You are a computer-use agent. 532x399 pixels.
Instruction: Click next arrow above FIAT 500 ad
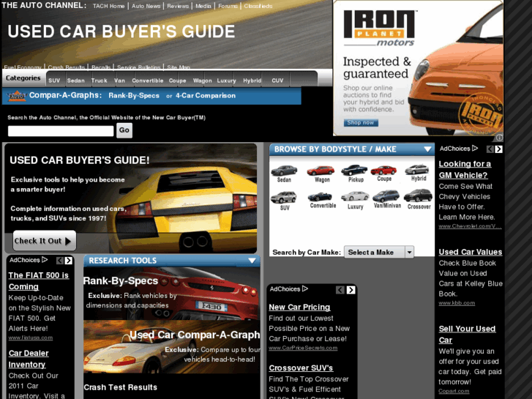[68, 261]
